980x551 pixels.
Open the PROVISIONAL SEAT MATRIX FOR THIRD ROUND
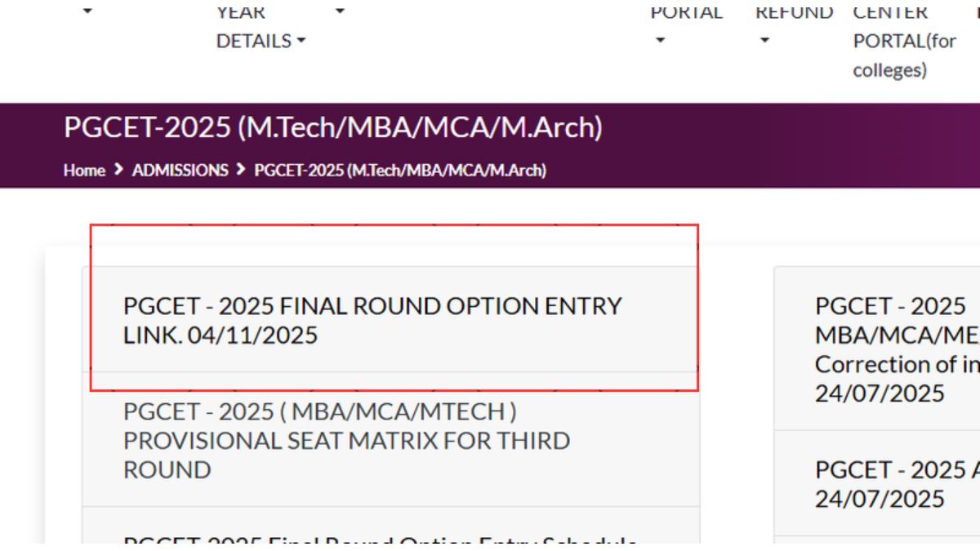349,441
